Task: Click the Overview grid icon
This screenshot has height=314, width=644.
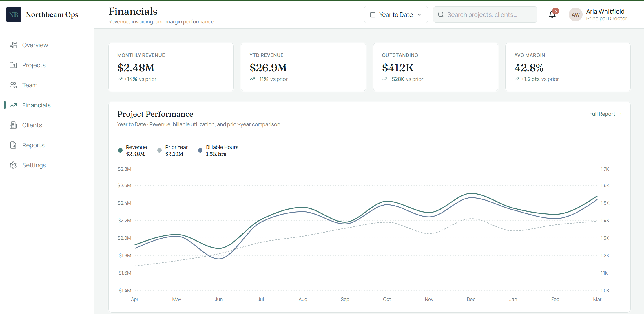Action: pos(13,45)
